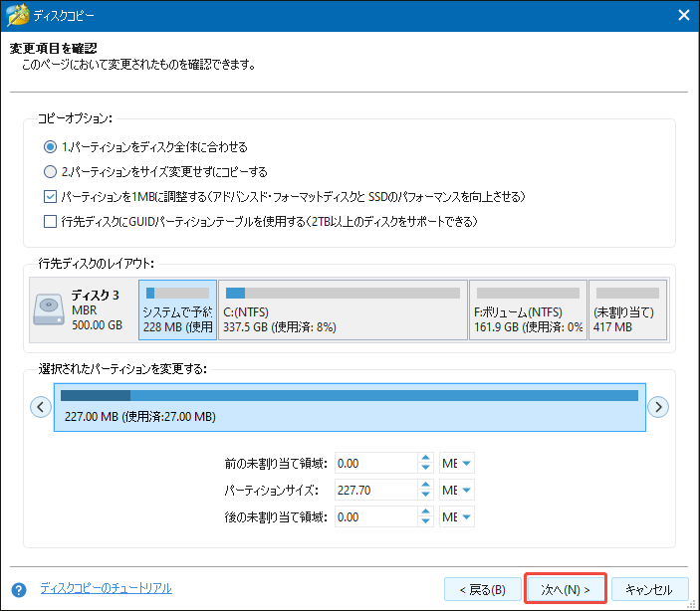This screenshot has height=611, width=700.
Task: Decrease unallocated space before value
Action: (x=425, y=468)
